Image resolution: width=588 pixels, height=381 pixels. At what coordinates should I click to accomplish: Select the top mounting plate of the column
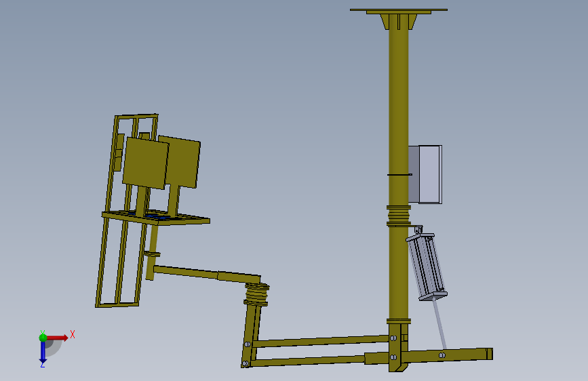tap(399, 10)
